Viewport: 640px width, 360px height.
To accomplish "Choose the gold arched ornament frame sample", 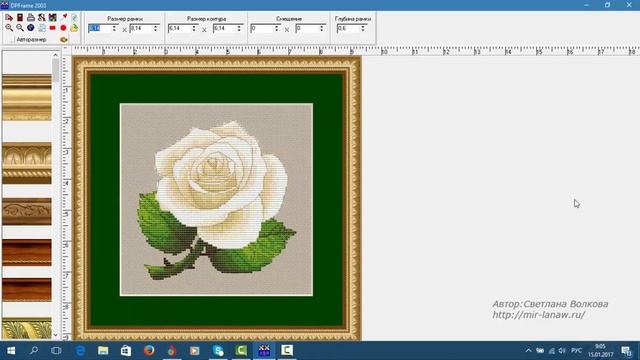I will coord(27,163).
